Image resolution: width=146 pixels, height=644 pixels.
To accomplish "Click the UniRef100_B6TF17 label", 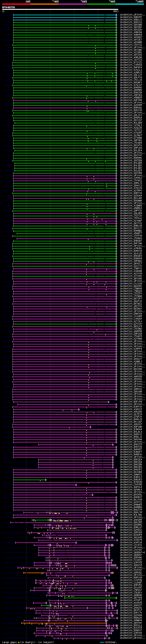I will 131,610.
